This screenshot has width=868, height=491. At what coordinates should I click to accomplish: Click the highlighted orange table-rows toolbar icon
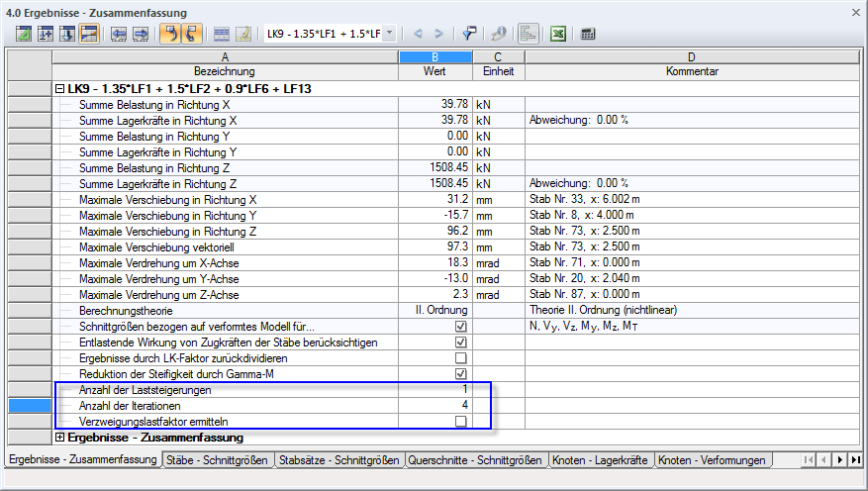pos(88,34)
